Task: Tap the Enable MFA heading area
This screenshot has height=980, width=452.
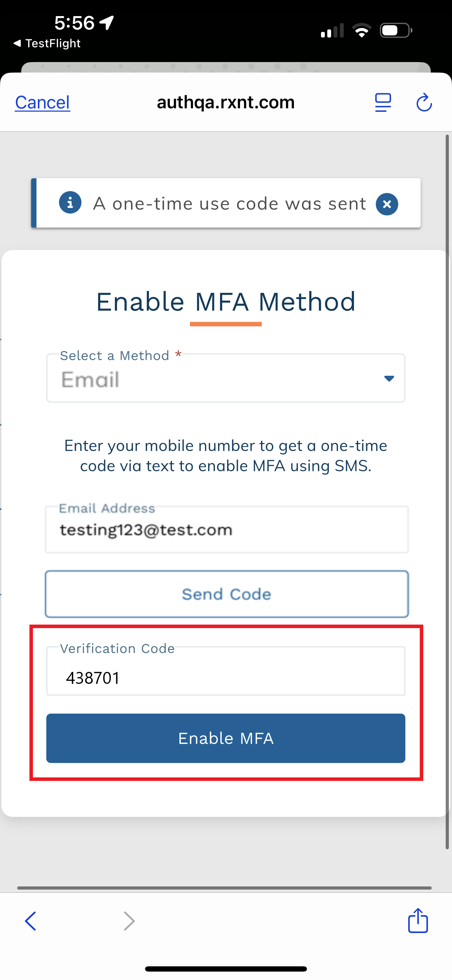Action: [x=226, y=301]
